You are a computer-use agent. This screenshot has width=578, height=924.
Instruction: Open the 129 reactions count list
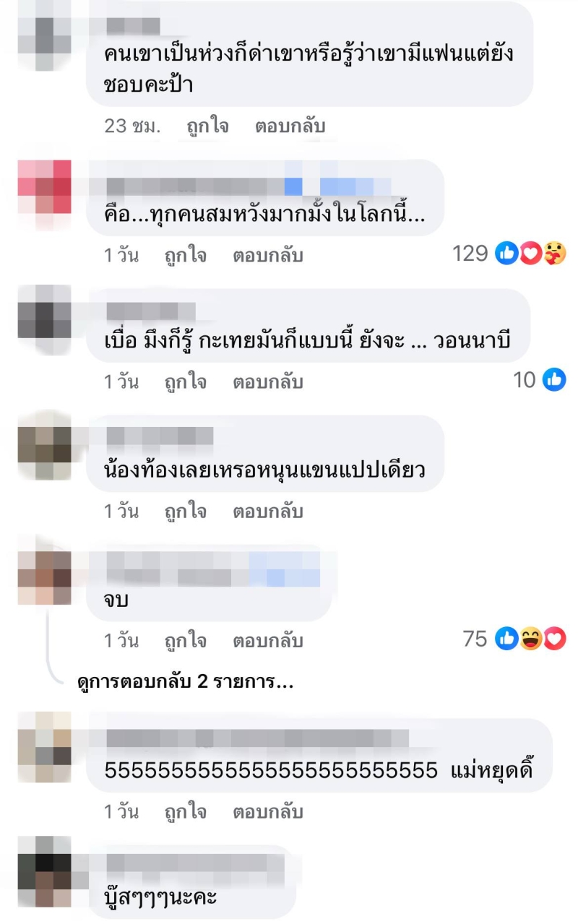470,254
